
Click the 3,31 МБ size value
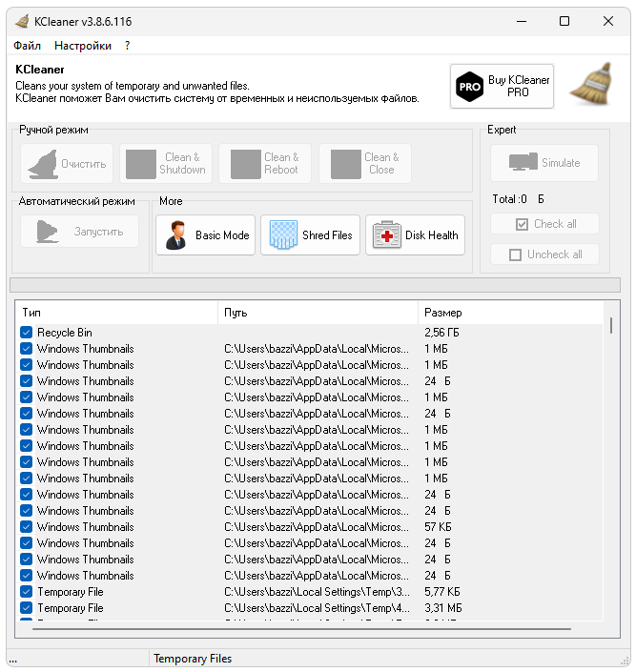click(443, 608)
